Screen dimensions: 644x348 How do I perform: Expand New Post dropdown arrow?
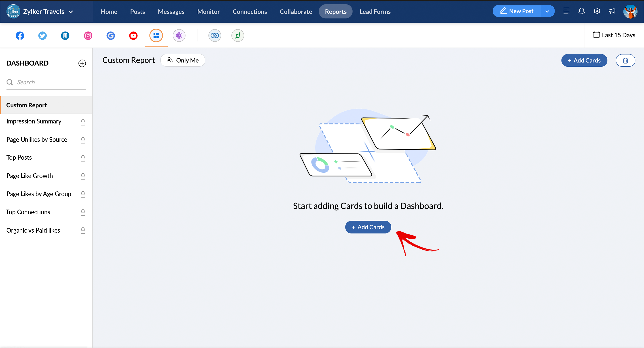click(x=547, y=11)
